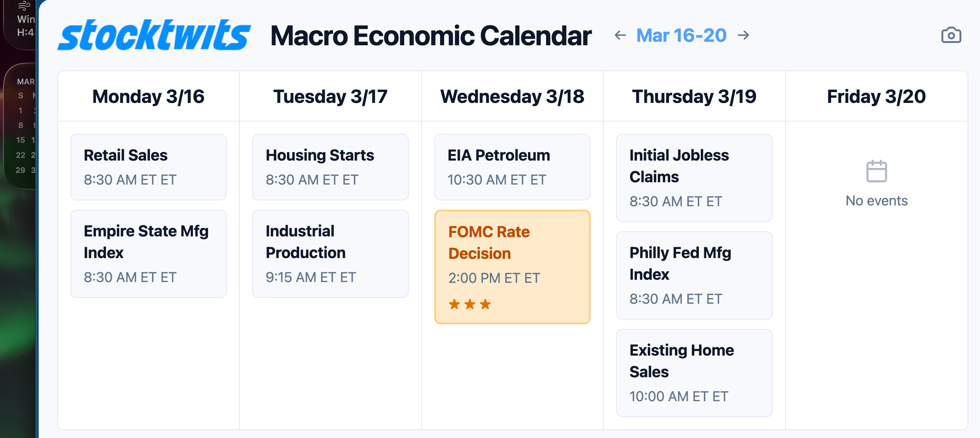Click the camera screenshot icon
This screenshot has width=980, height=438.
click(951, 35)
